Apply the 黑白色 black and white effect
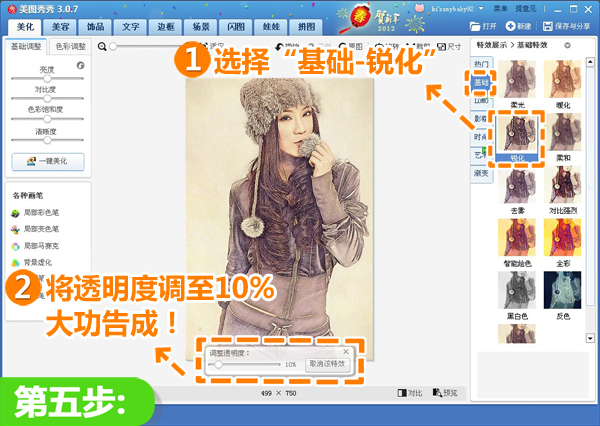 (x=517, y=290)
